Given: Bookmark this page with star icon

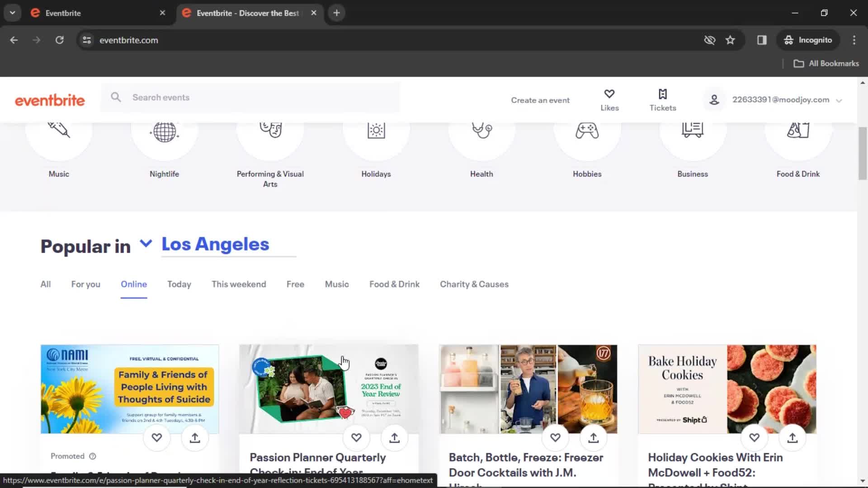Looking at the screenshot, I should (730, 40).
